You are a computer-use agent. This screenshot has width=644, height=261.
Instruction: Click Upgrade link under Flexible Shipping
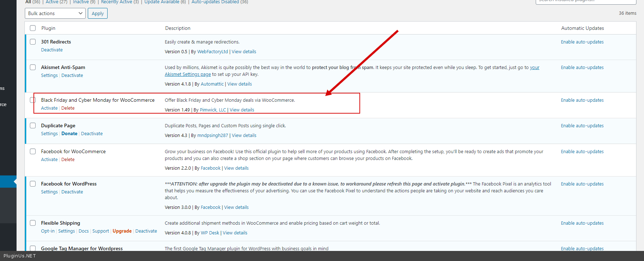[122, 231]
